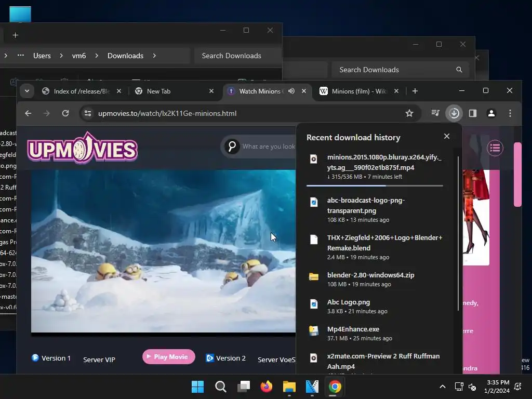
Task: Click Chrome's back arrow button
Action: (x=28, y=113)
